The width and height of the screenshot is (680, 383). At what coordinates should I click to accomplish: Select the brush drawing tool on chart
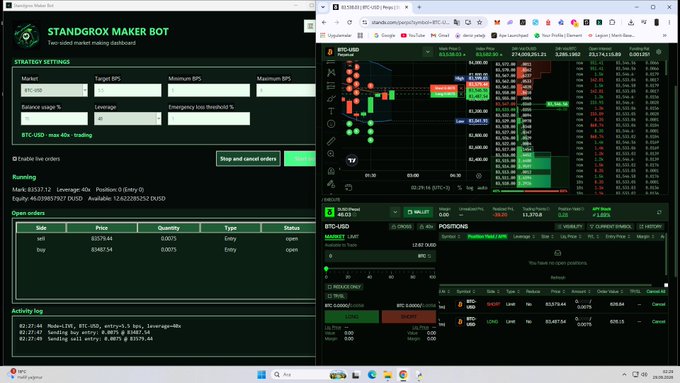(331, 99)
